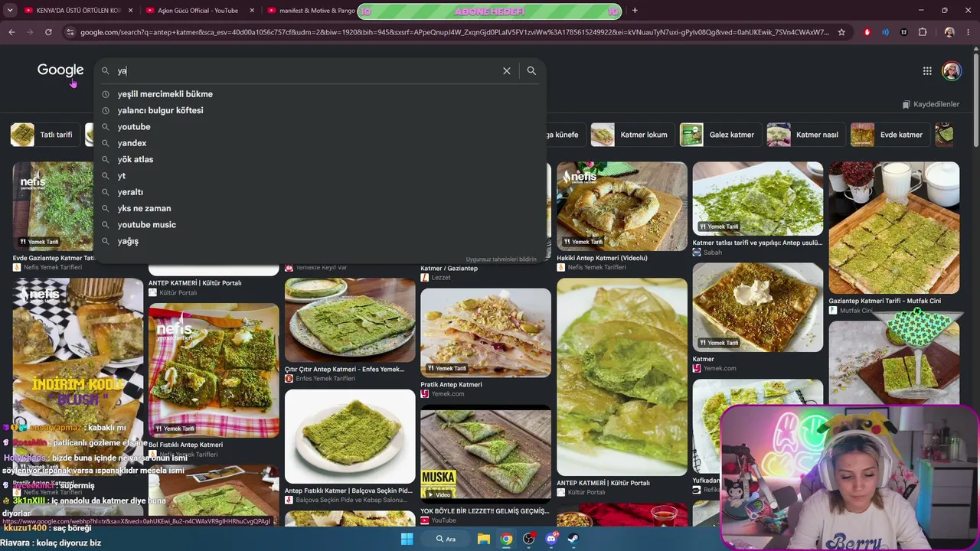This screenshot has height=551, width=980.
Task: Click in the Google search input field
Action: (306, 70)
